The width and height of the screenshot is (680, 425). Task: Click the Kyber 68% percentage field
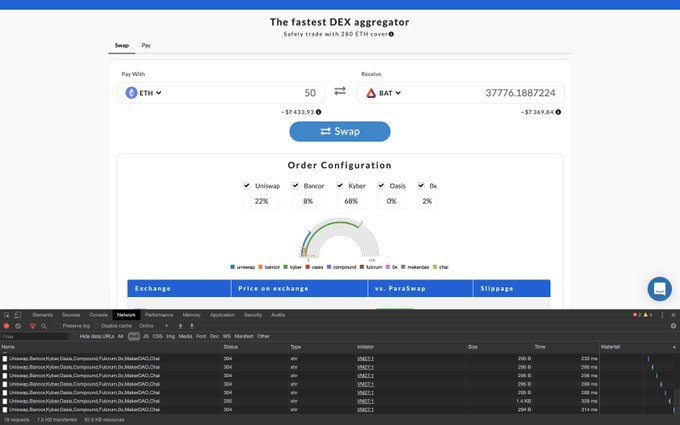pyautogui.click(x=351, y=201)
